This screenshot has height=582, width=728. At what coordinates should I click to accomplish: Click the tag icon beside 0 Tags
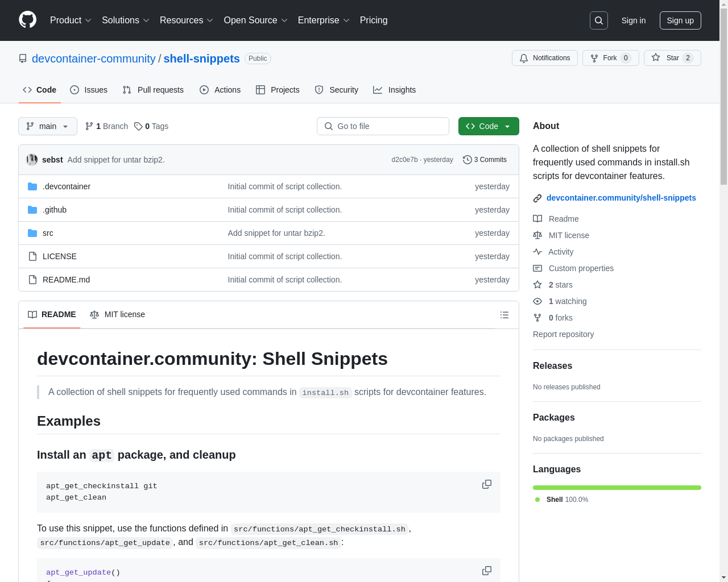pyautogui.click(x=138, y=126)
